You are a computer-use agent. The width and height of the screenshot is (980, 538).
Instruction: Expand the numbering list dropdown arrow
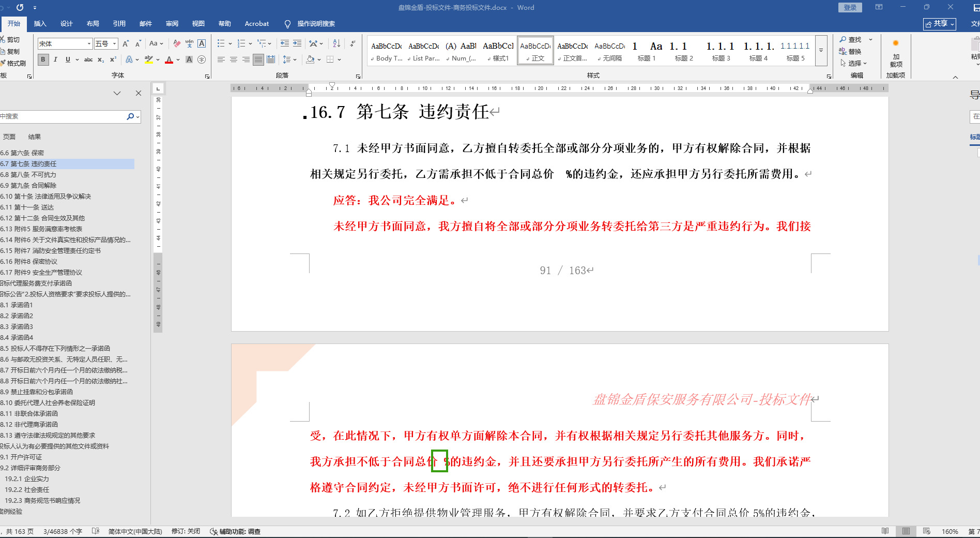pyautogui.click(x=250, y=44)
